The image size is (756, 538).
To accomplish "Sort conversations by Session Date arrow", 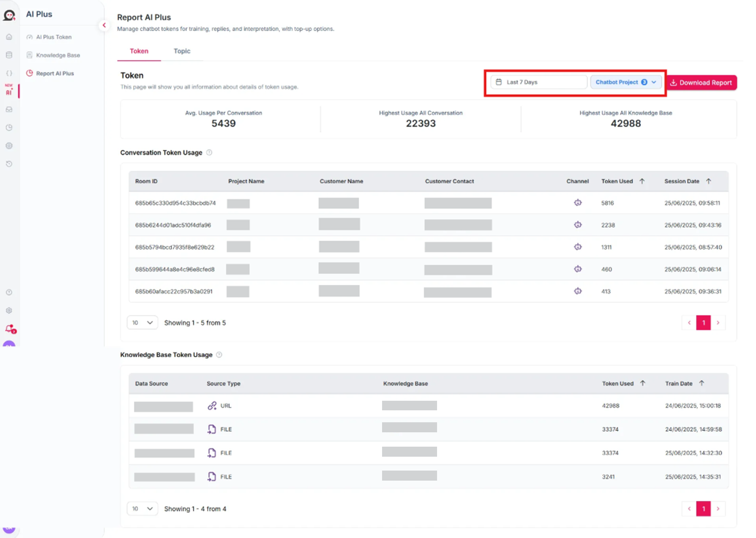I will click(709, 181).
